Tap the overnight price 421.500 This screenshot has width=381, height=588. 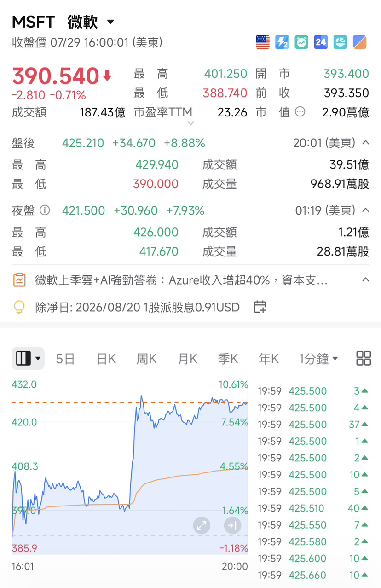click(83, 210)
